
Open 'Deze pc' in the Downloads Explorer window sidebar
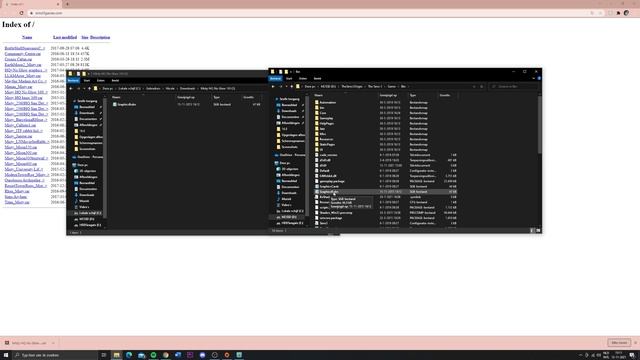(x=82, y=165)
